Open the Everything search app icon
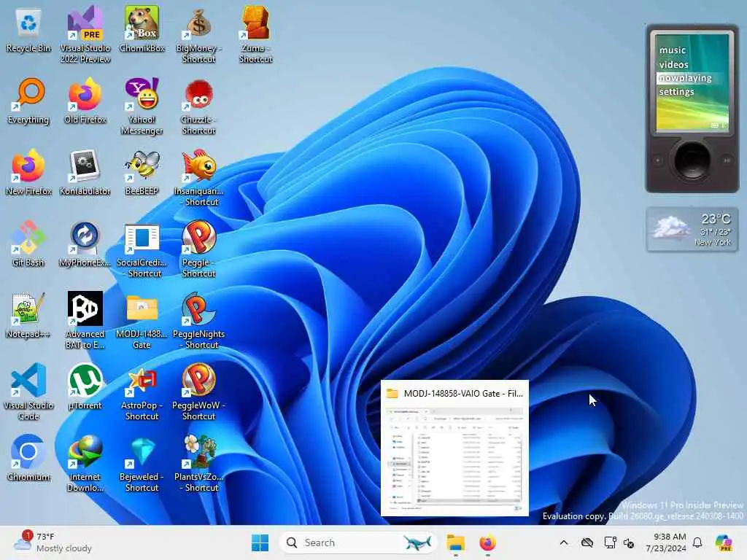This screenshot has width=747, height=560. (28, 101)
